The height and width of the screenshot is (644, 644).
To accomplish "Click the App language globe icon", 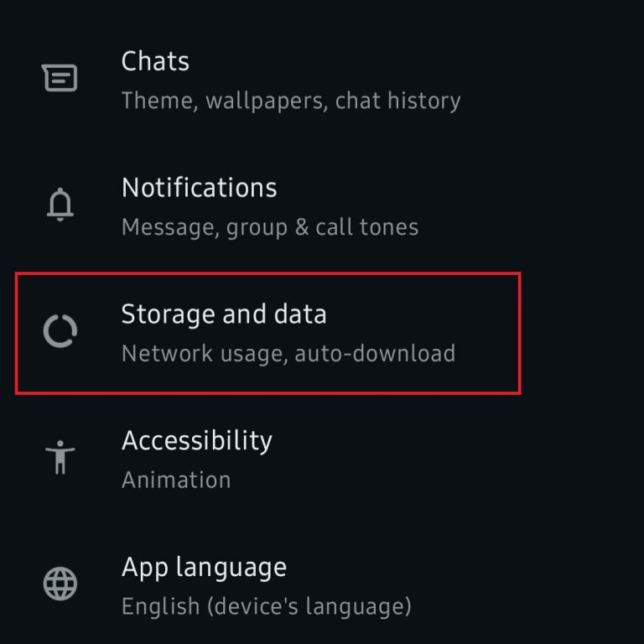I will pos(60,582).
